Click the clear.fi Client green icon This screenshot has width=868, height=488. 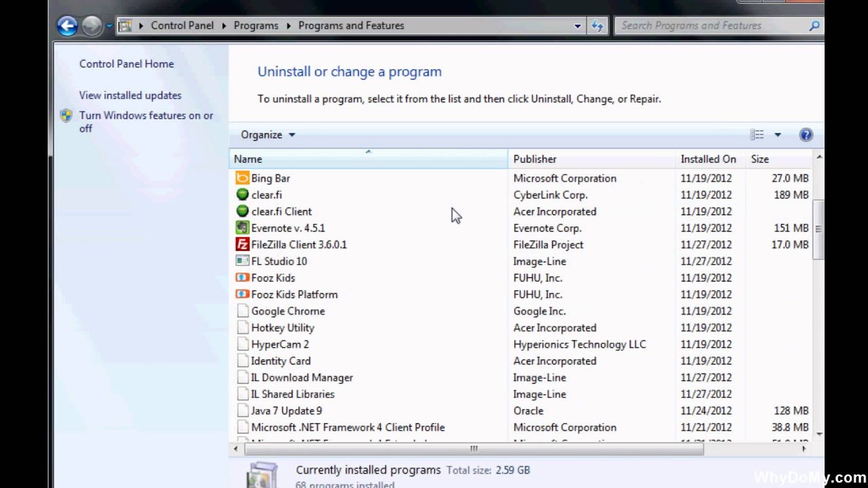click(x=242, y=211)
